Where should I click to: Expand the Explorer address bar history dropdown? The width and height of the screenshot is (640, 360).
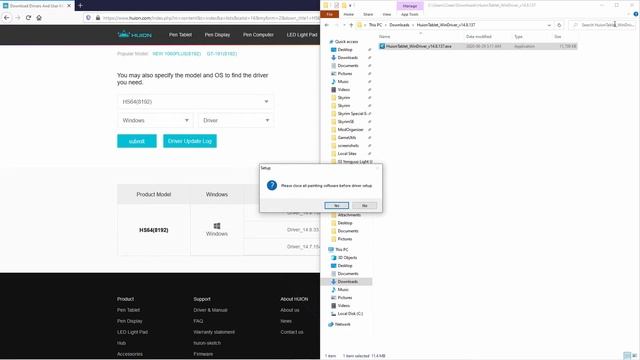[x=549, y=25]
